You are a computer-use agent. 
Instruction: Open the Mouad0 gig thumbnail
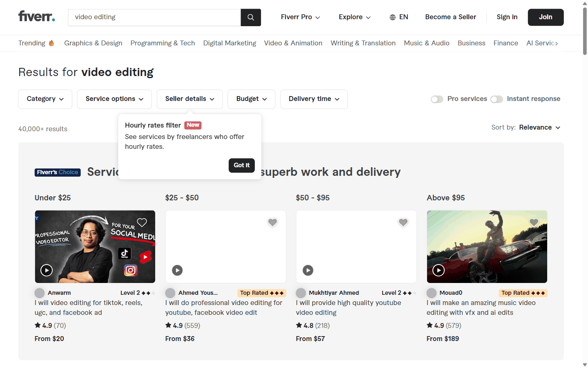click(x=487, y=247)
